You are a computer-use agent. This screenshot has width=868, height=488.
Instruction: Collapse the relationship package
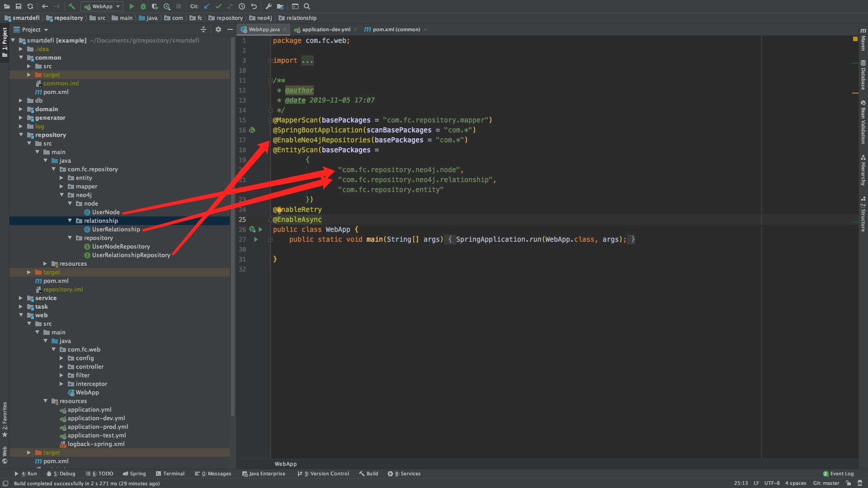(70, 221)
